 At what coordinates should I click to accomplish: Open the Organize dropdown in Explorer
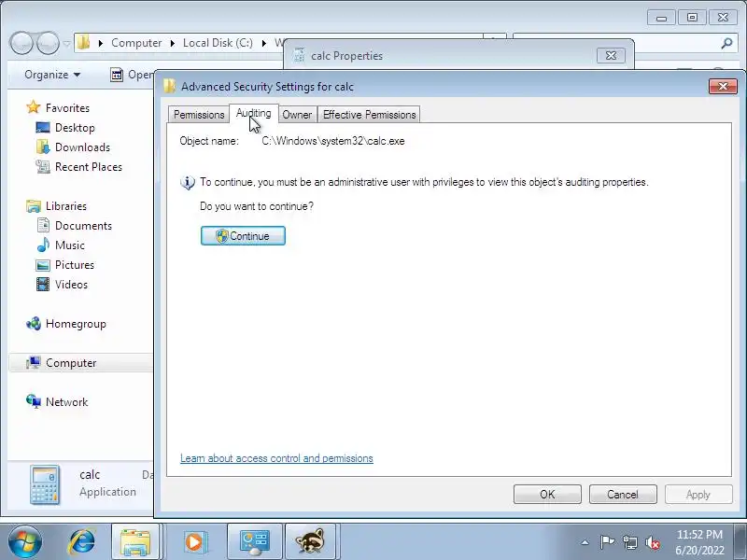[x=52, y=75]
